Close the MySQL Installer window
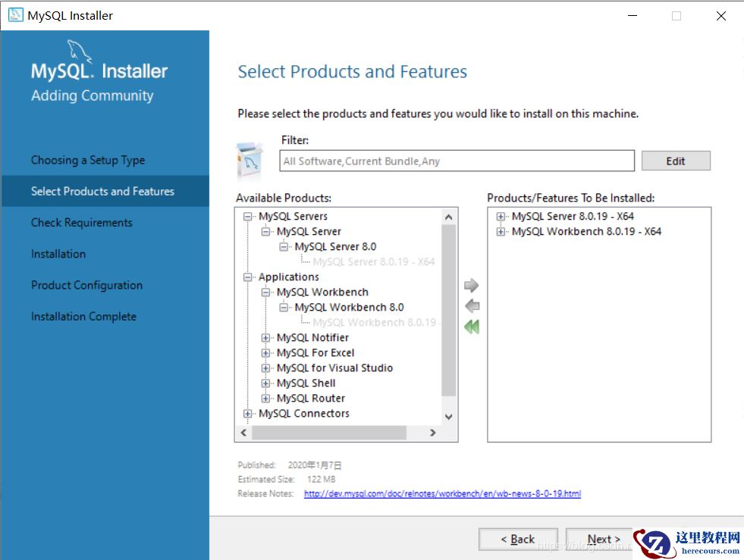This screenshot has height=560, width=744. [721, 16]
